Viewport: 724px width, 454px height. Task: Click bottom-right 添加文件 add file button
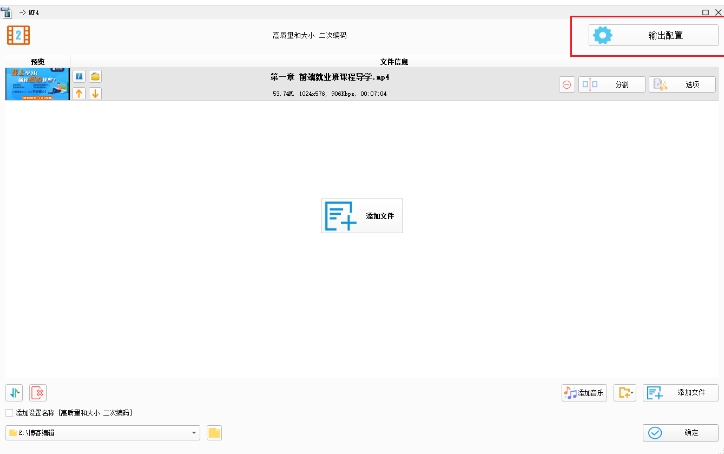pyautogui.click(x=681, y=393)
